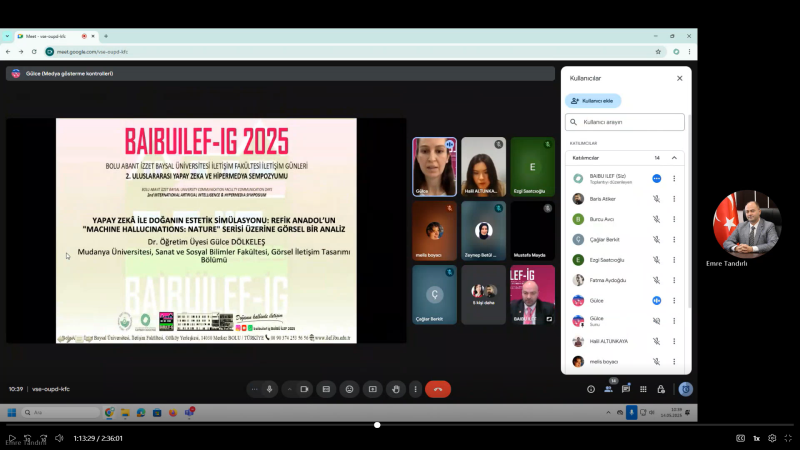This screenshot has height=450, width=800.
Task: Open the Windows Start menu
Action: (x=12, y=412)
